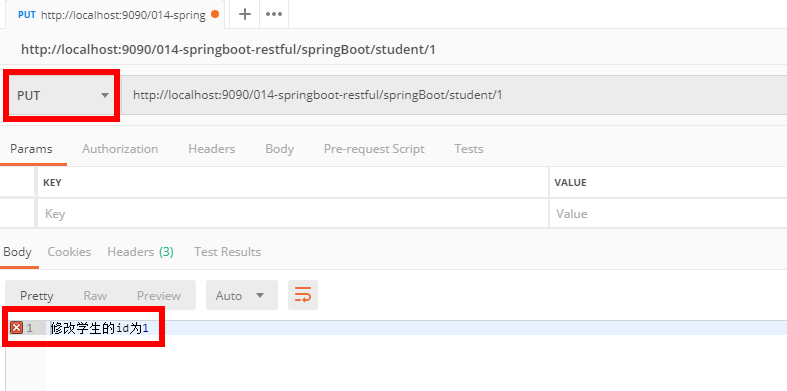The width and height of the screenshot is (787, 391).
Task: Expand the PUT method dropdown
Action: (63, 95)
